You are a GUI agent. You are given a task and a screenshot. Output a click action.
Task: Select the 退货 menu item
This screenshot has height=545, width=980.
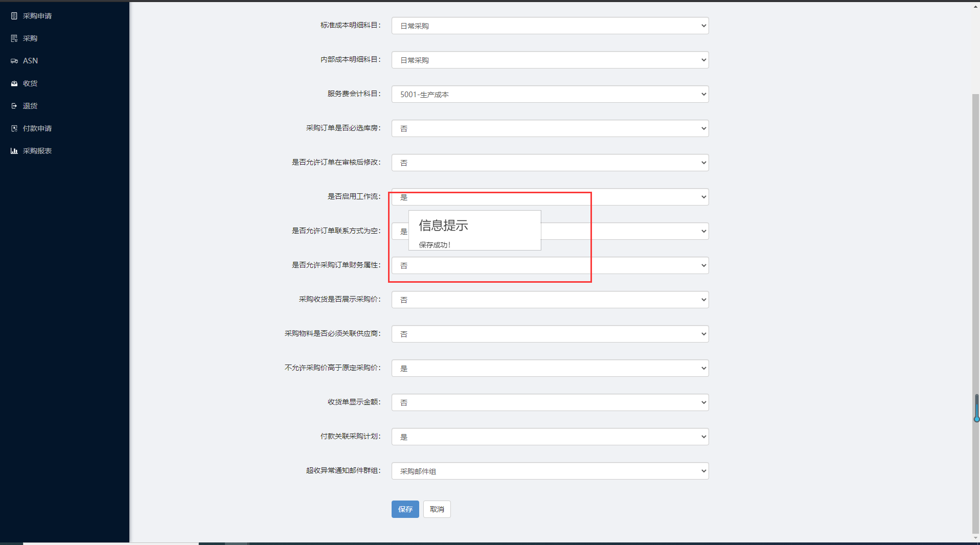click(30, 106)
